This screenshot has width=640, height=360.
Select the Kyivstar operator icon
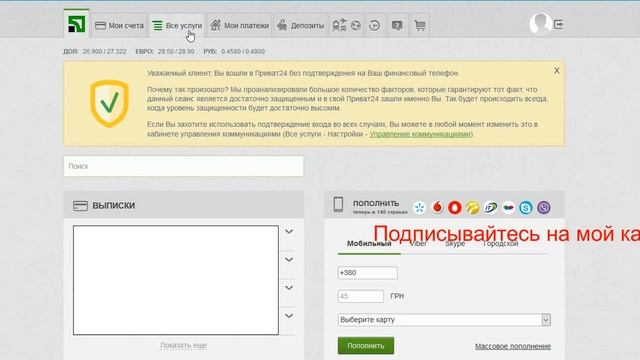(419, 208)
